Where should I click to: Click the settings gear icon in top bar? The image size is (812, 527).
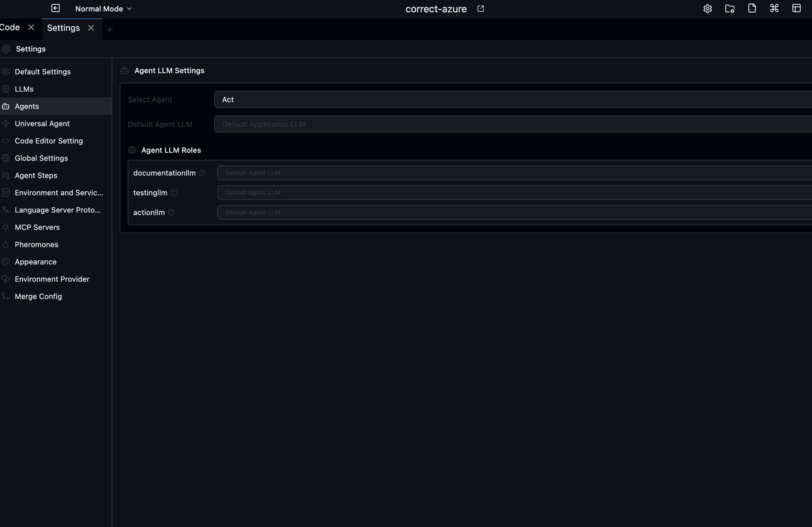point(707,9)
